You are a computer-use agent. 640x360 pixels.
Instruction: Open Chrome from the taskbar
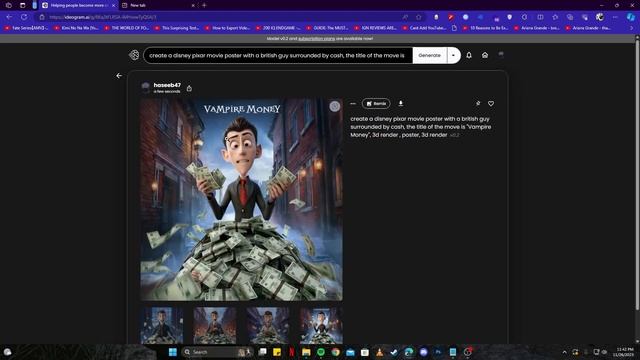[336, 352]
